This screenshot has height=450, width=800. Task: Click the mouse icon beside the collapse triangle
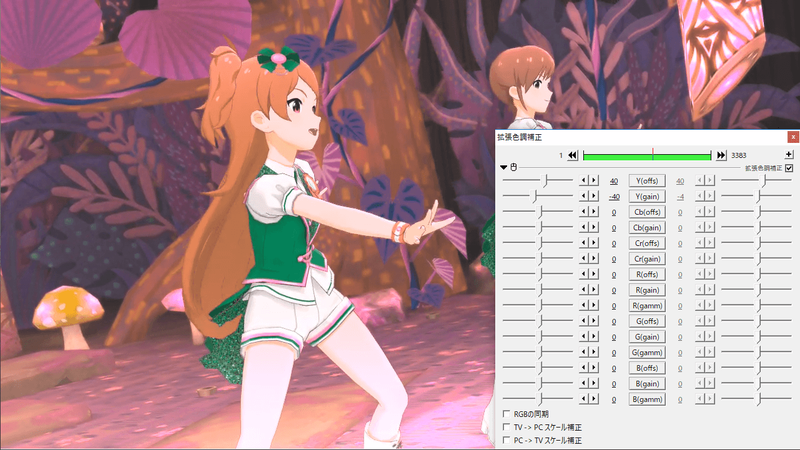tap(514, 167)
